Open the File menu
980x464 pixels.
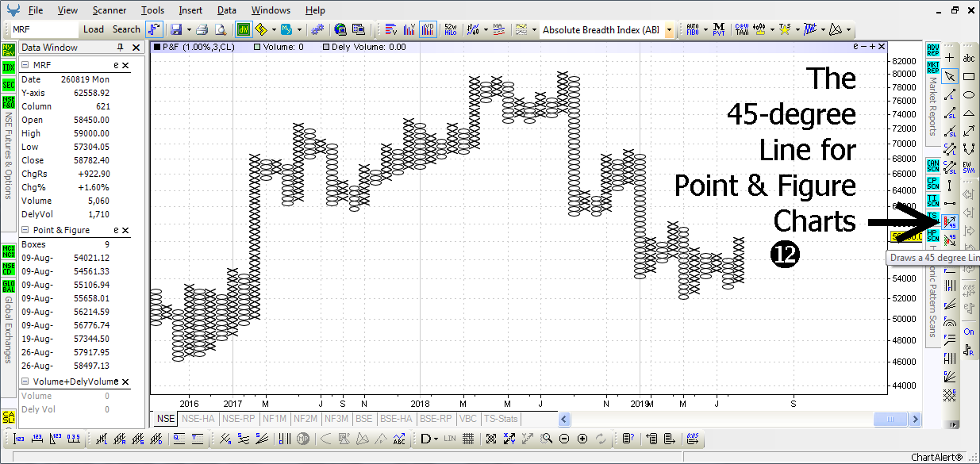pos(36,10)
